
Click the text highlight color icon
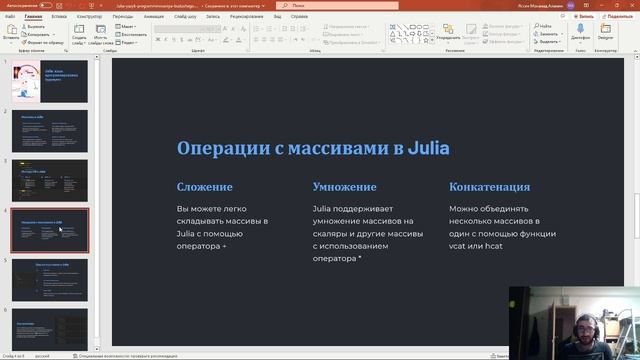point(226,40)
